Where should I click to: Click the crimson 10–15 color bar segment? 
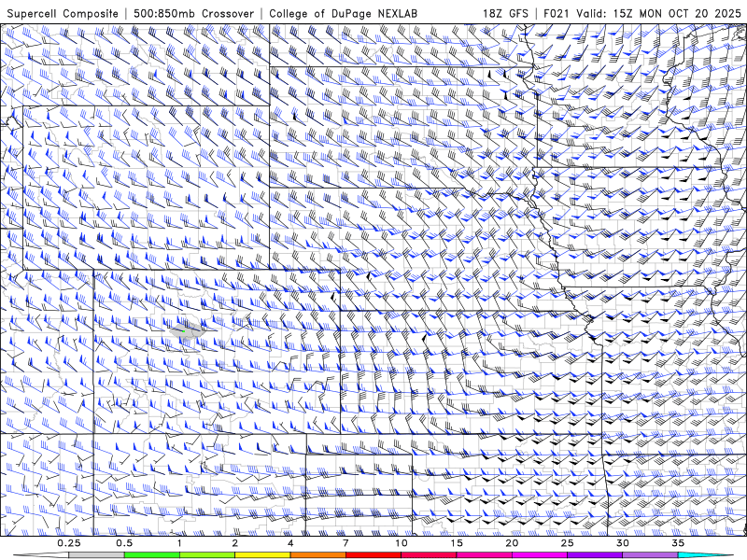tap(429, 555)
